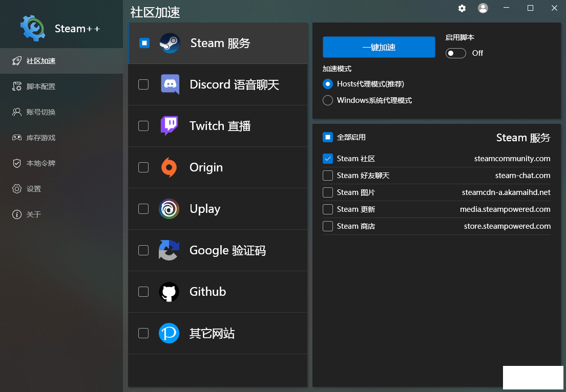Click the Github octocat icon

(x=169, y=292)
